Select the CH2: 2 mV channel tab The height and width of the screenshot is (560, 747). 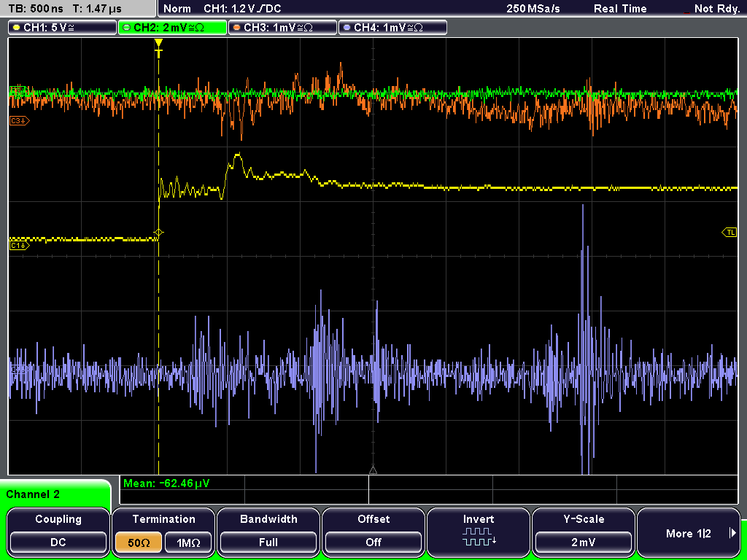point(172,28)
